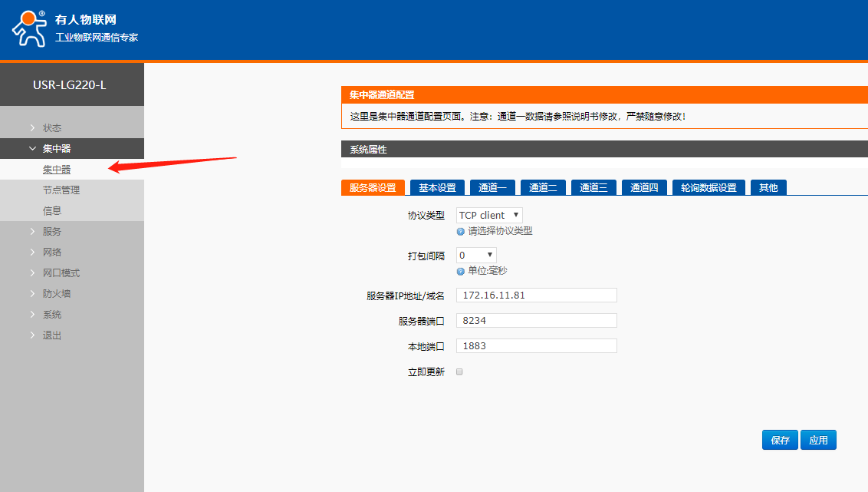Expand the 网络 sidebar menu

[x=52, y=253]
